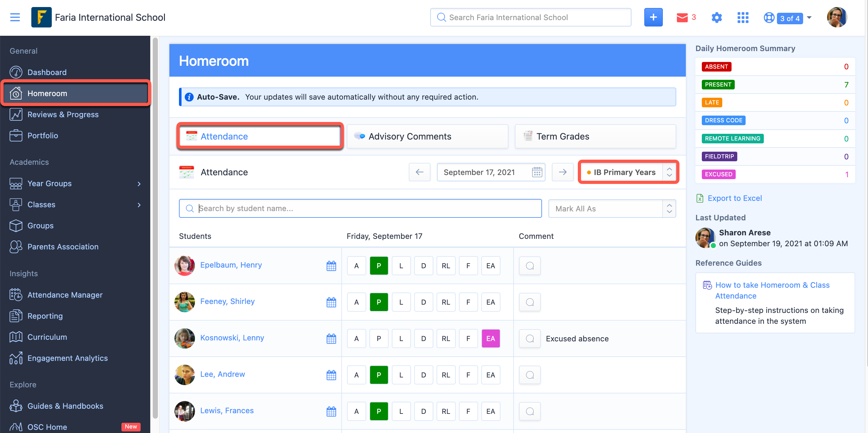Click the student name search field
Screen dimensions: 868x433
360,209
